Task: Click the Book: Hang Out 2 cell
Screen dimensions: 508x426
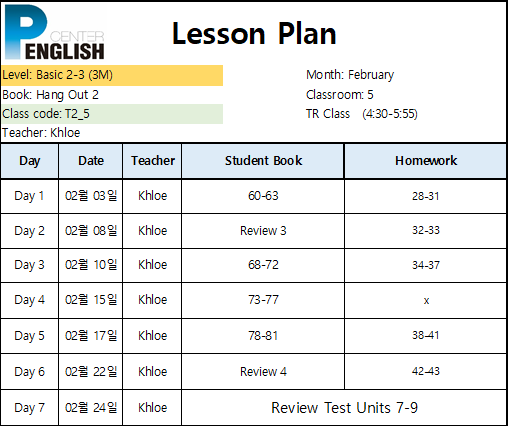Action: pos(112,95)
